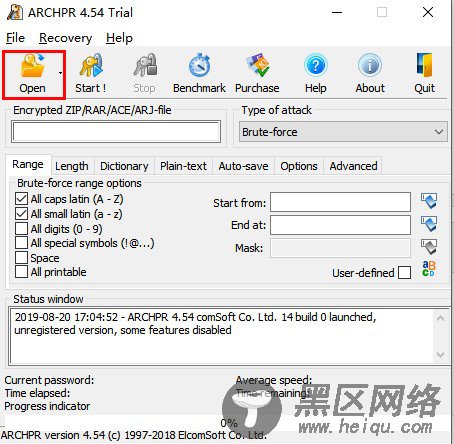Show the About info icon
This screenshot has height=444, width=454.
click(x=370, y=66)
